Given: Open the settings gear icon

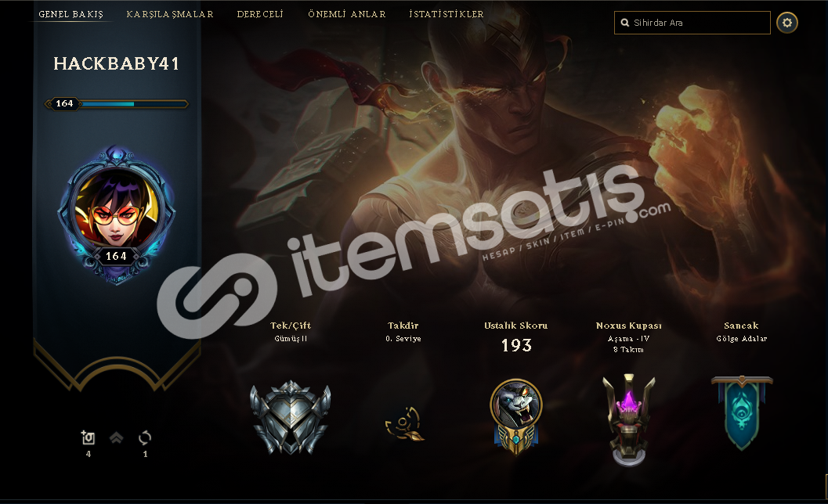Looking at the screenshot, I should (786, 23).
